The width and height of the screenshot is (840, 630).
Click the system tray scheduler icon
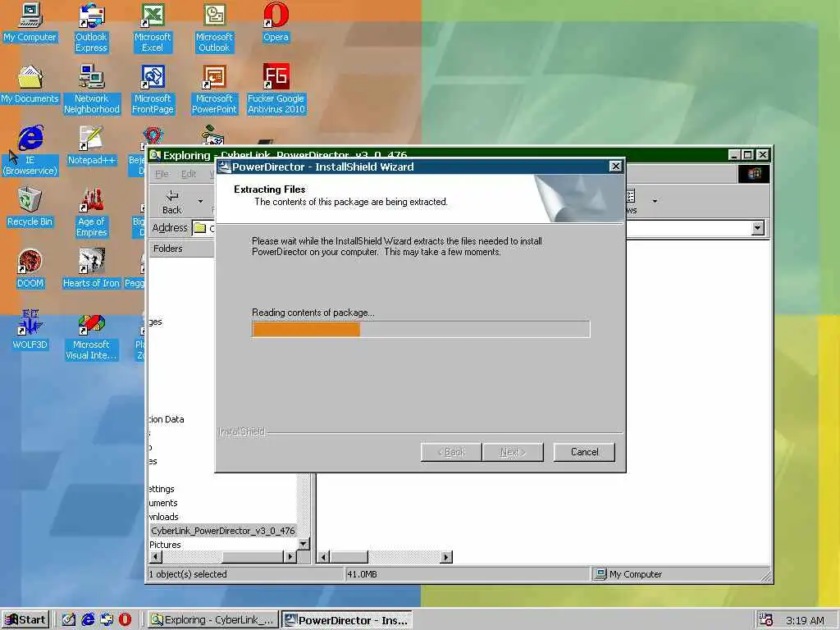click(x=765, y=620)
